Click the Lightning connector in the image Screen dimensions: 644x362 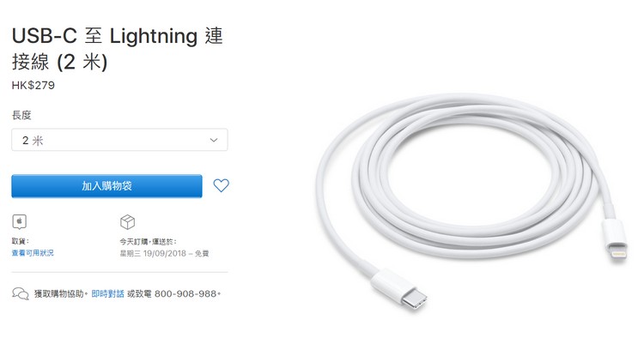pos(615,241)
